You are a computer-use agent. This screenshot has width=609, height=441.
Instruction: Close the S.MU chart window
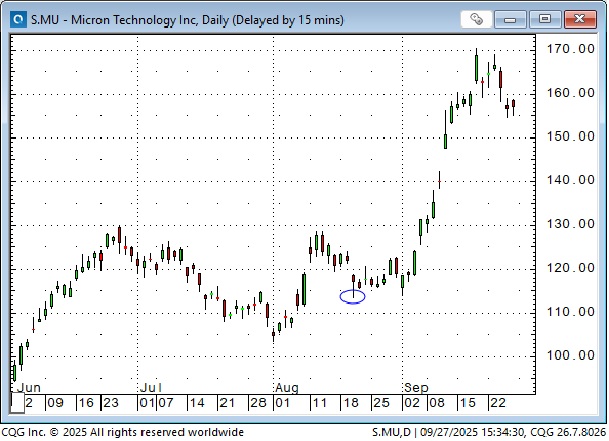(581, 18)
